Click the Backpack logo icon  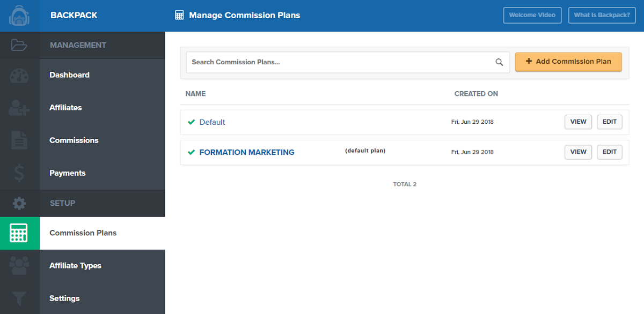[19, 15]
